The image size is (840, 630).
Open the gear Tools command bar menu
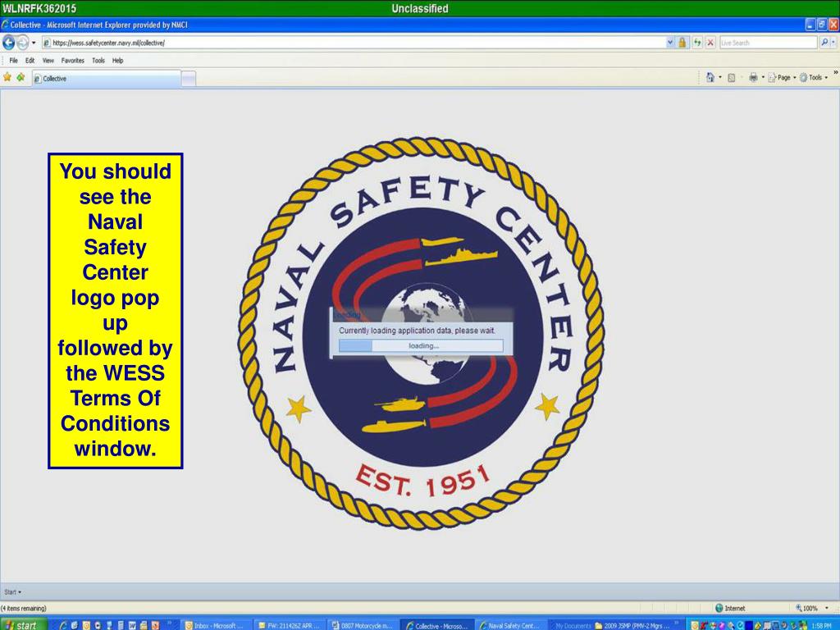click(814, 78)
